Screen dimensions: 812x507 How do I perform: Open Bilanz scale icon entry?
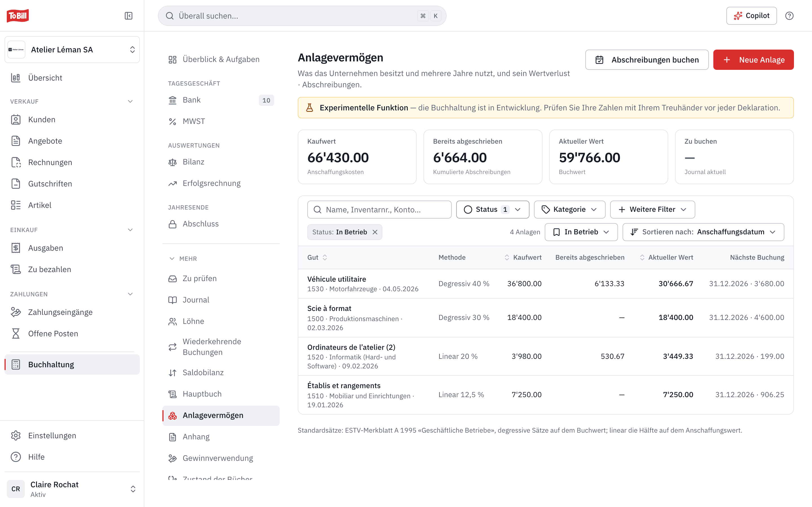173,162
